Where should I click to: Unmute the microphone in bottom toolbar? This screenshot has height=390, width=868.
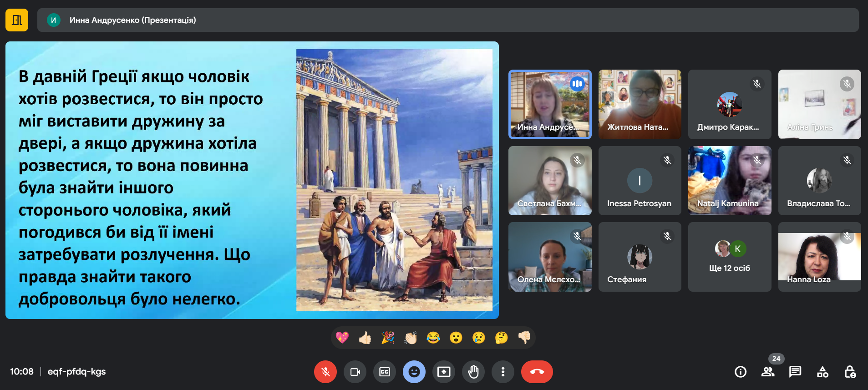pyautogui.click(x=325, y=372)
